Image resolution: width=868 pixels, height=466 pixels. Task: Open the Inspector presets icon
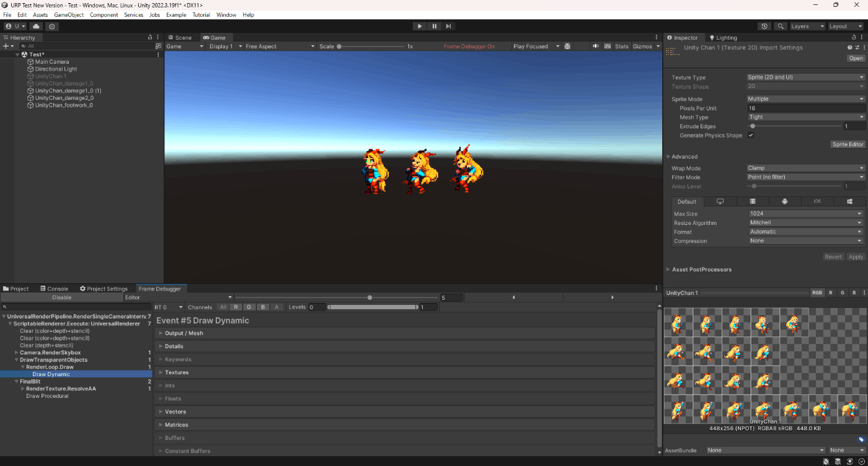pos(856,48)
